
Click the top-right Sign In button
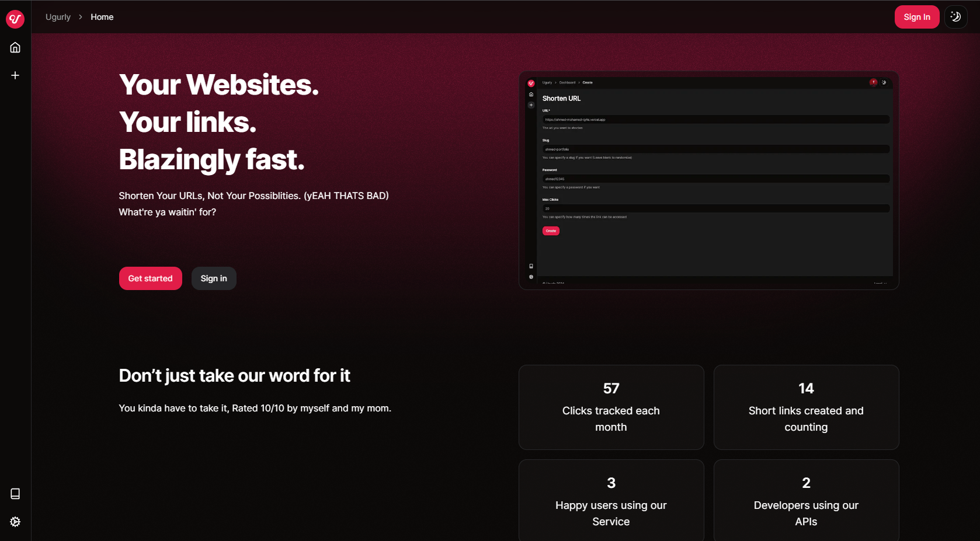click(916, 17)
